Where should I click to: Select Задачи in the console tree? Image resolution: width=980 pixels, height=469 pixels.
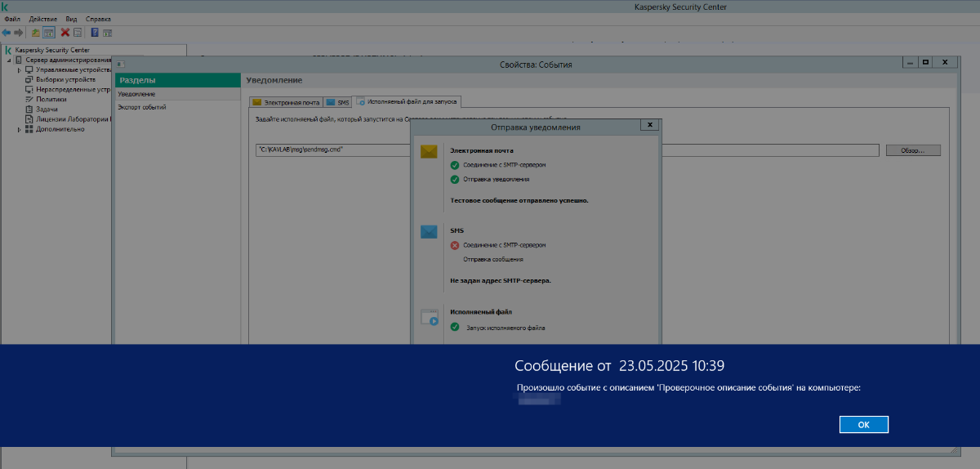click(x=47, y=109)
